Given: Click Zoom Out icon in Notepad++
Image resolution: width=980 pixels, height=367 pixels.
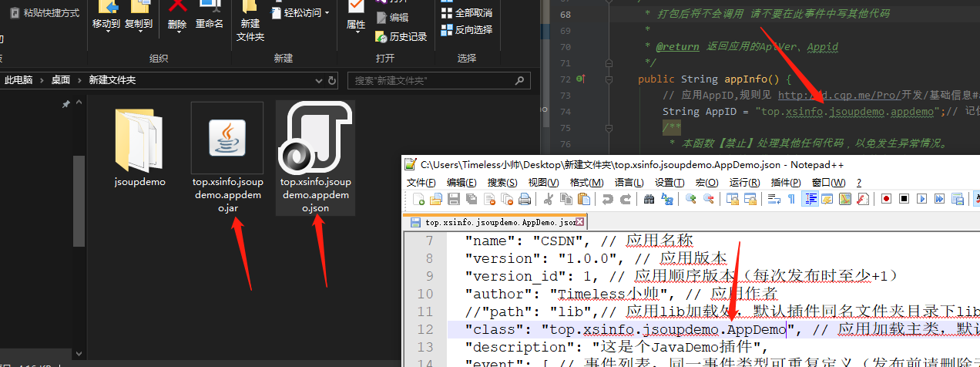Looking at the screenshot, I should pos(709,199).
